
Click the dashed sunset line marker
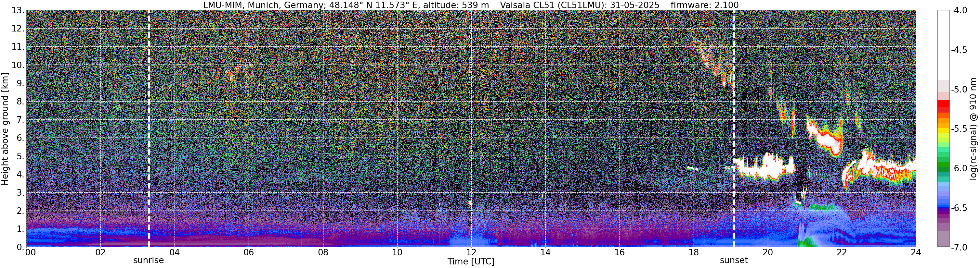click(734, 129)
